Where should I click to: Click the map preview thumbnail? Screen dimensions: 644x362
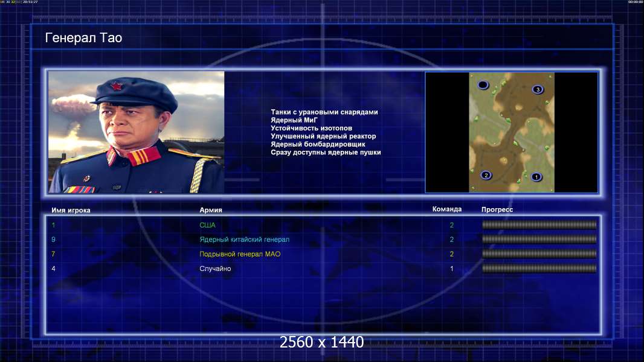(x=512, y=132)
